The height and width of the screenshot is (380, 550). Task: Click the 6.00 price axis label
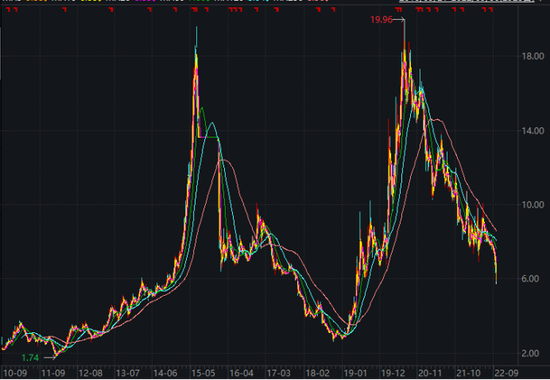530,279
